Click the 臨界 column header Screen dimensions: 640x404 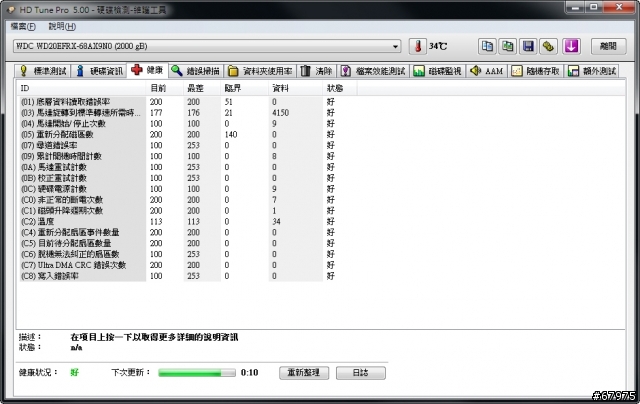click(x=244, y=88)
